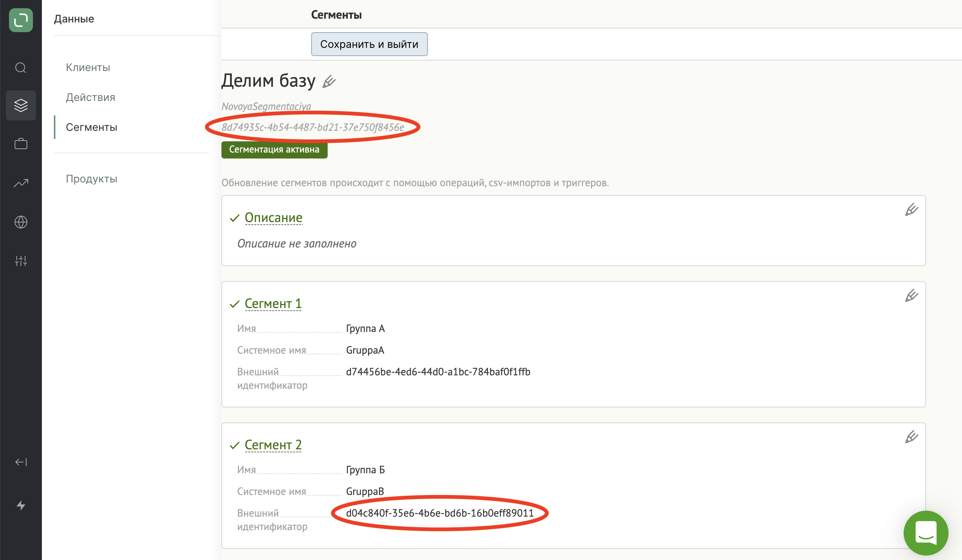Edit the Описание block via pencil icon

pyautogui.click(x=912, y=209)
